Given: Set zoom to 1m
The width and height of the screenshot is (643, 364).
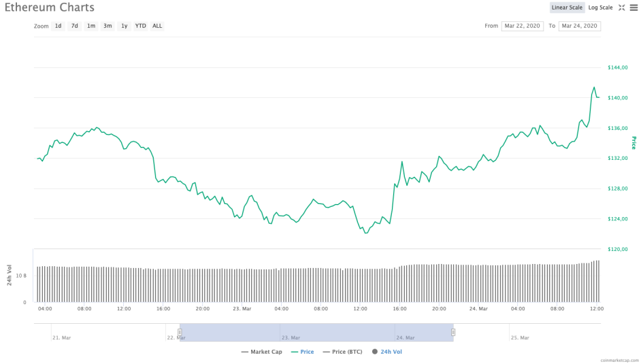Looking at the screenshot, I should [x=91, y=26].
